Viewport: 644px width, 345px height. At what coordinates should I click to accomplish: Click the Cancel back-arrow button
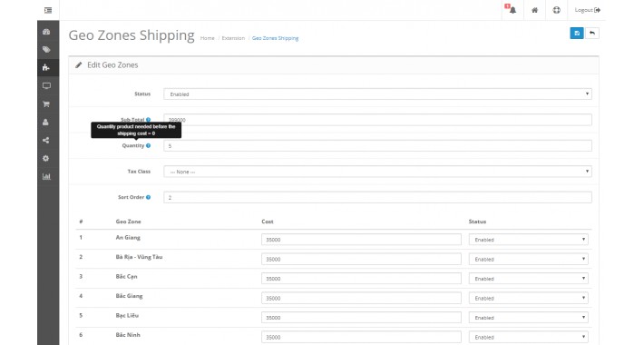click(x=591, y=34)
